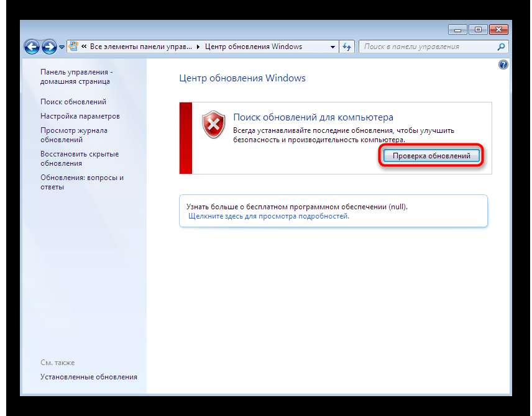Click the red shield error icon

pos(213,124)
